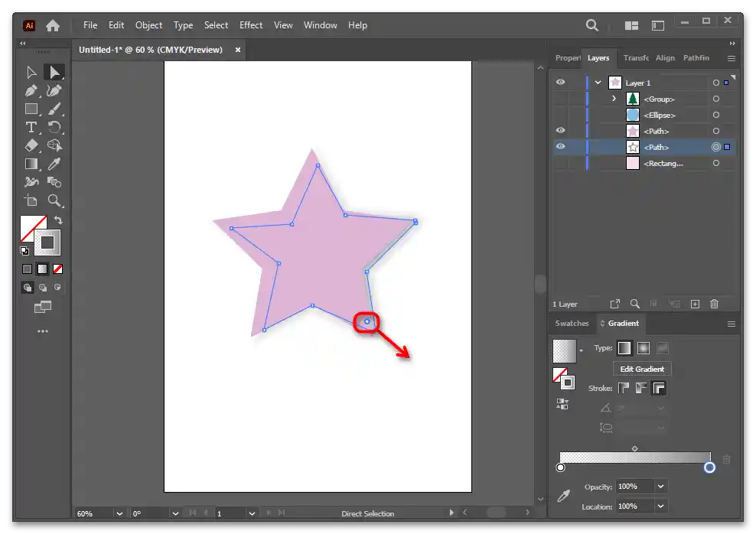
Task: Click the Swap Fill and Stroke arrow
Action: (x=58, y=220)
